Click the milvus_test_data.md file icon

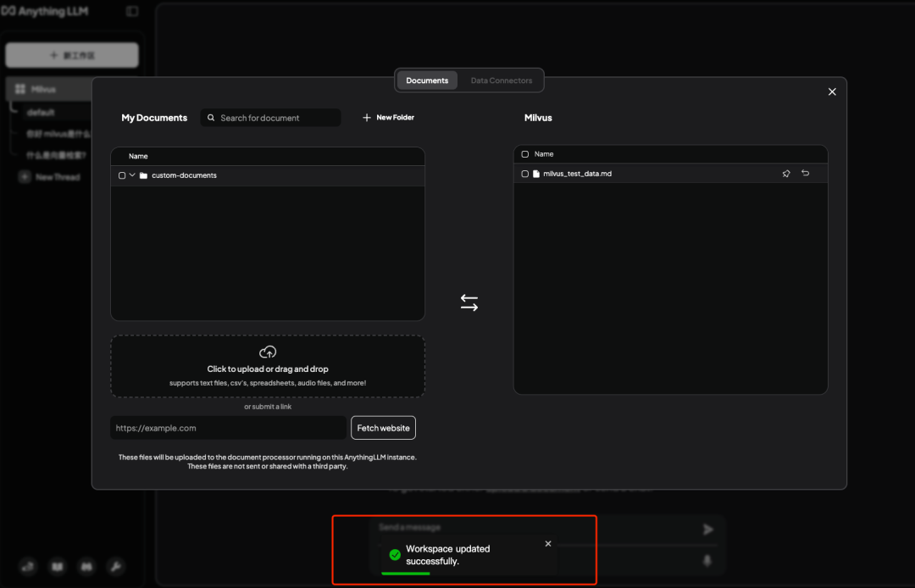(x=536, y=174)
